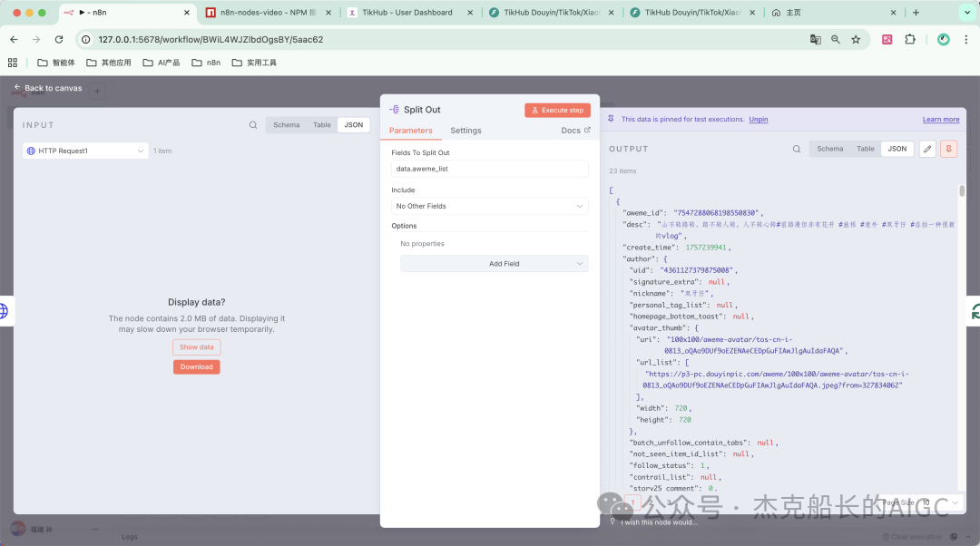Unpin the pinned test data
Screen dimensions: 980x546
[x=758, y=120]
